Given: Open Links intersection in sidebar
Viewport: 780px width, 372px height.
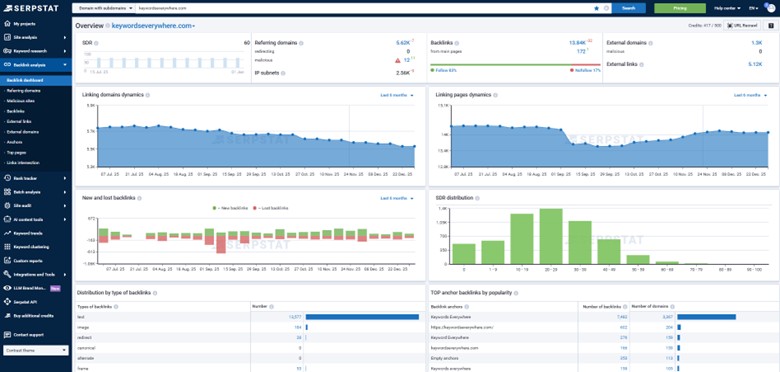Looking at the screenshot, I should [x=22, y=163].
